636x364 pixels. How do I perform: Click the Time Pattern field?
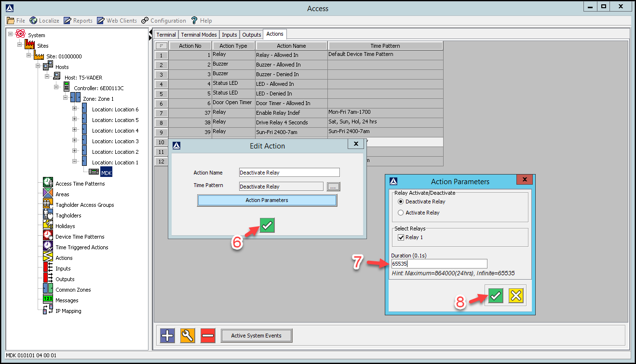(281, 187)
